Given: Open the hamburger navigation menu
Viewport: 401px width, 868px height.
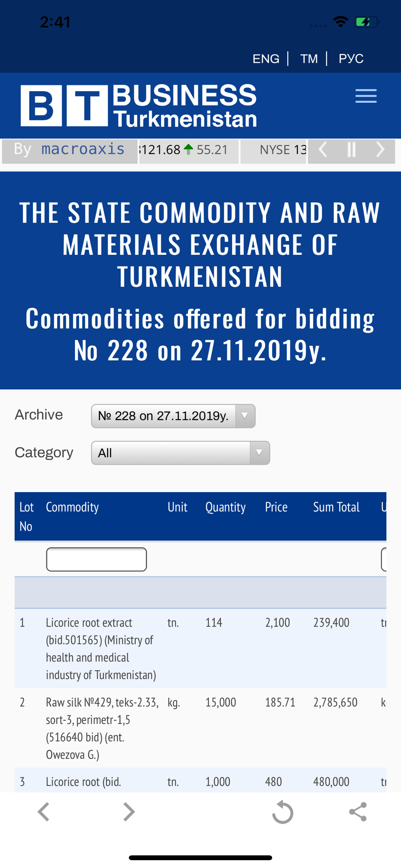Looking at the screenshot, I should 366,96.
